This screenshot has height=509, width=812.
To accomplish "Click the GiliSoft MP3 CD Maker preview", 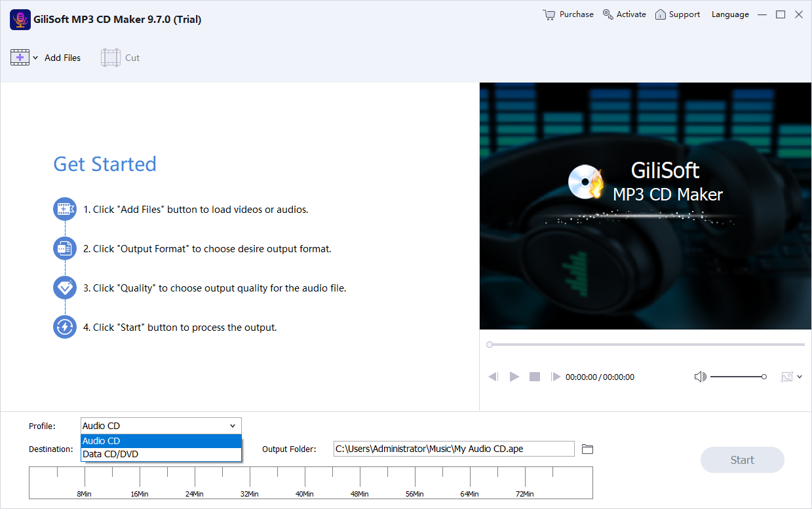I will click(646, 206).
